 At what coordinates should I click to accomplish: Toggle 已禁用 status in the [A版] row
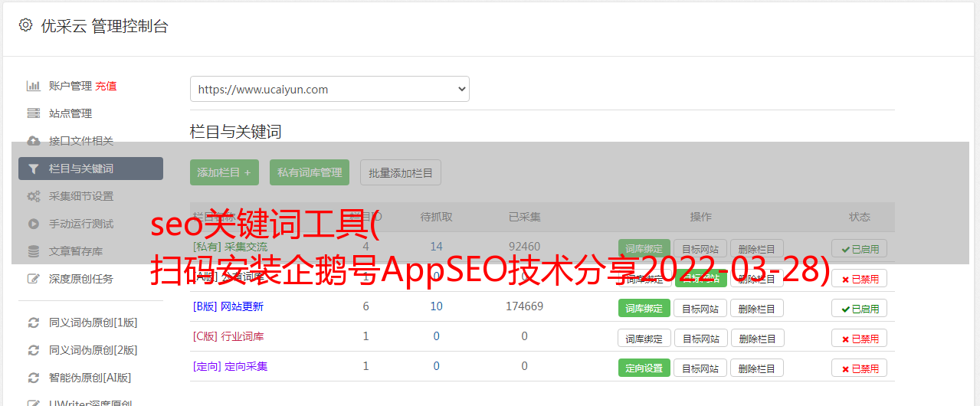point(860,279)
